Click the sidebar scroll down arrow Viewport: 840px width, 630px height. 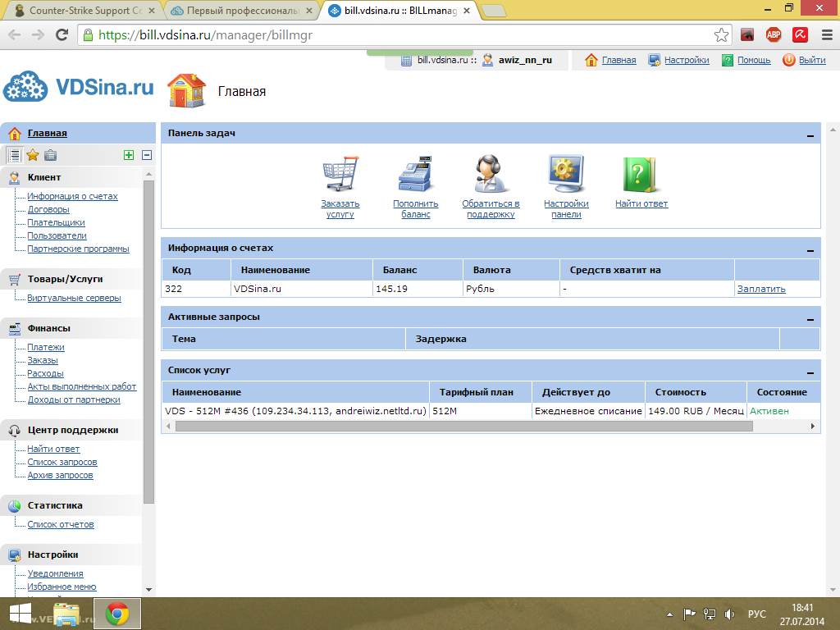pos(149,590)
